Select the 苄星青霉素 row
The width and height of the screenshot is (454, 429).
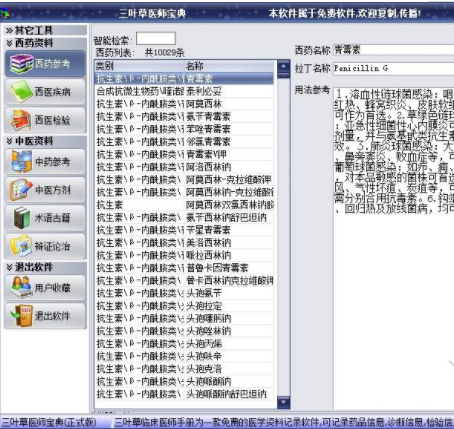[x=184, y=230]
